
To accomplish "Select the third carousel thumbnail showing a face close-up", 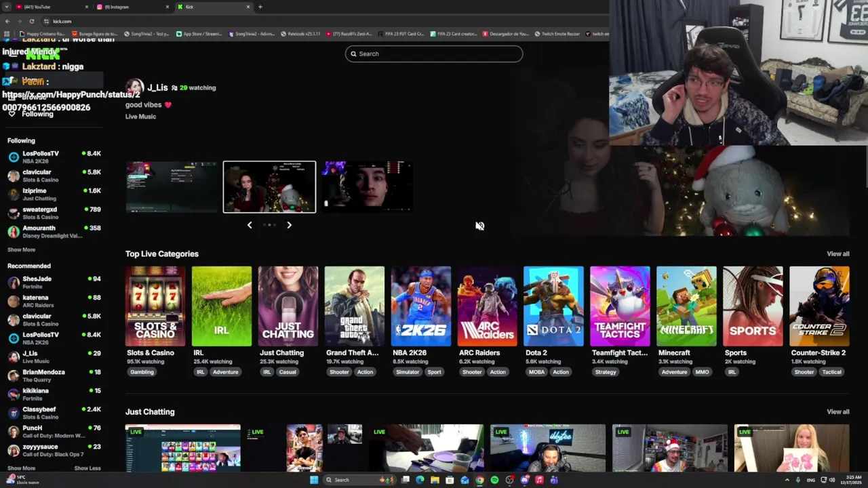I will (x=366, y=187).
